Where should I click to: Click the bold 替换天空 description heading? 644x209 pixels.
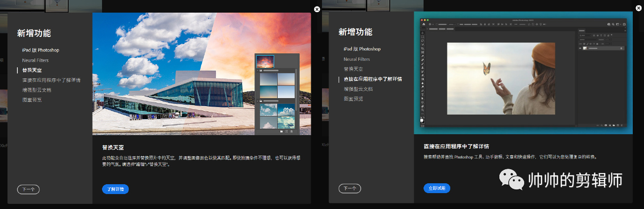click(113, 147)
